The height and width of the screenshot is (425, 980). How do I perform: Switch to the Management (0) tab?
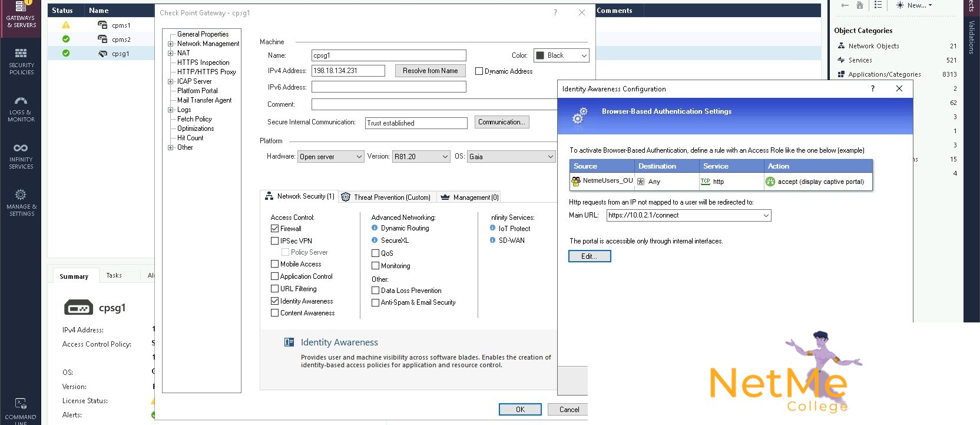[x=469, y=197]
